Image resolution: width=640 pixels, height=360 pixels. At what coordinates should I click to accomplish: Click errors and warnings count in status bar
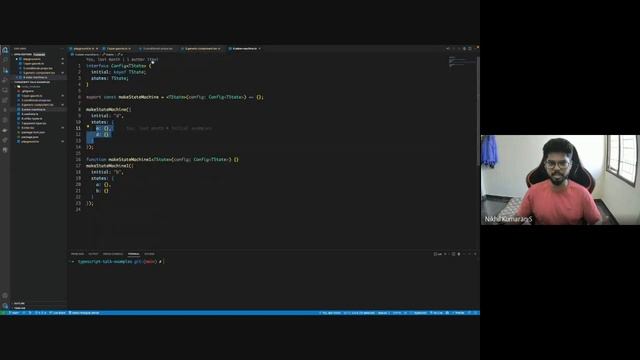pos(41,313)
